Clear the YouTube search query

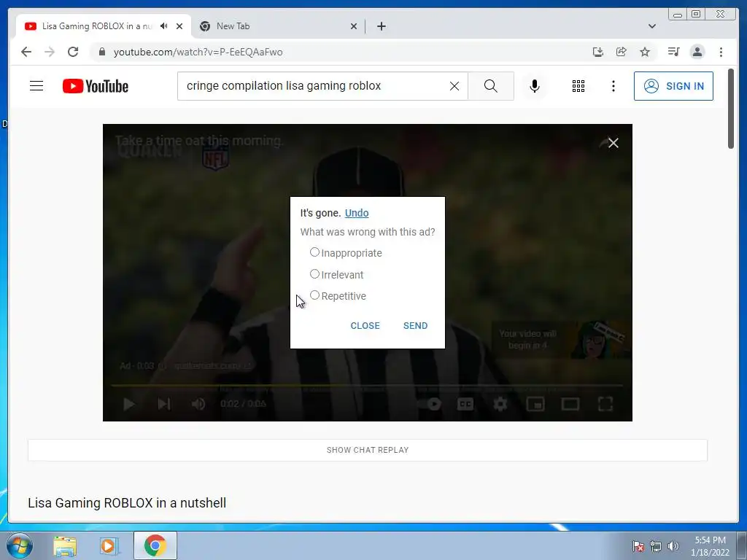point(454,86)
